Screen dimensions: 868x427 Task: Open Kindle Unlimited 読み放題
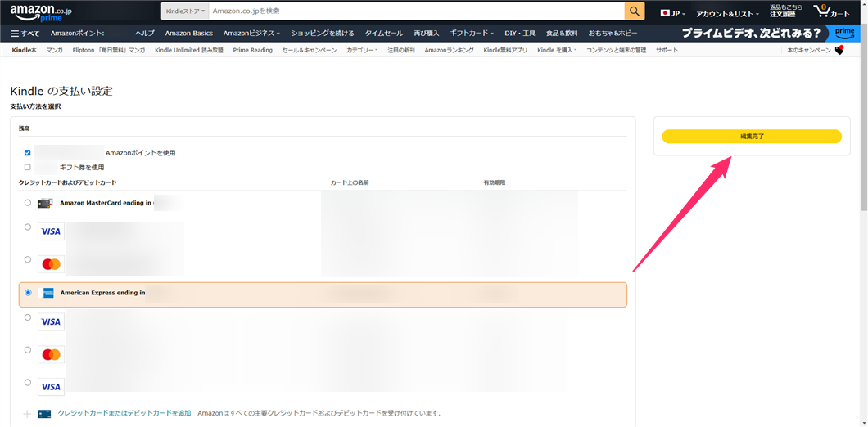click(189, 51)
